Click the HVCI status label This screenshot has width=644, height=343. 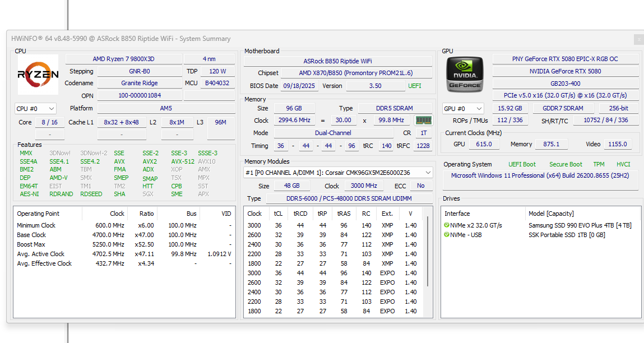[623, 164]
